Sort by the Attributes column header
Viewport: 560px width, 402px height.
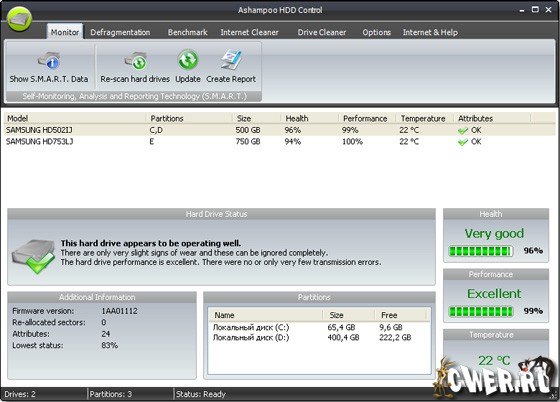point(492,118)
